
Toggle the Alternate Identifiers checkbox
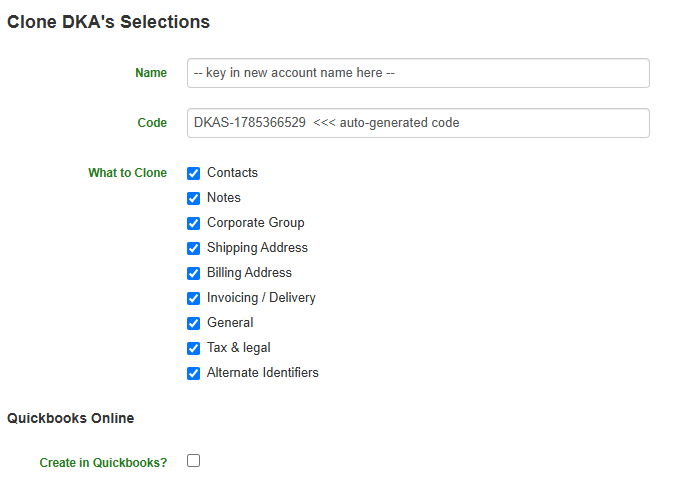pos(194,373)
